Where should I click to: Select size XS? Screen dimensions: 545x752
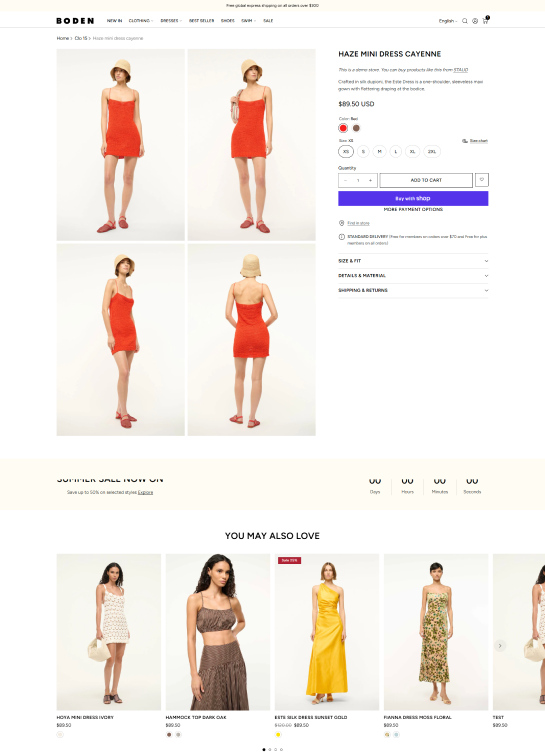click(346, 152)
